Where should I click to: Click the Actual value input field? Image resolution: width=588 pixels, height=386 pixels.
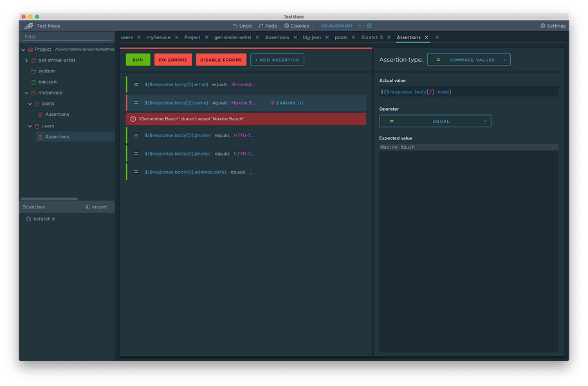tap(469, 92)
